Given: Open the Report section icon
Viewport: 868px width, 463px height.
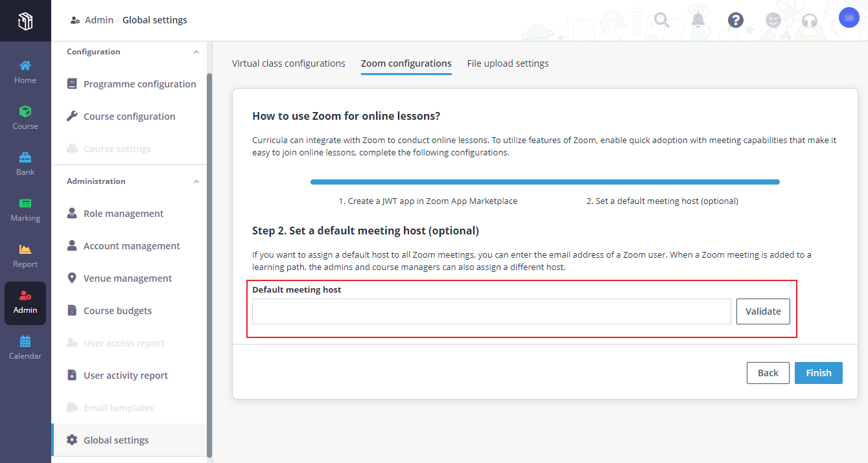Looking at the screenshot, I should tap(25, 249).
